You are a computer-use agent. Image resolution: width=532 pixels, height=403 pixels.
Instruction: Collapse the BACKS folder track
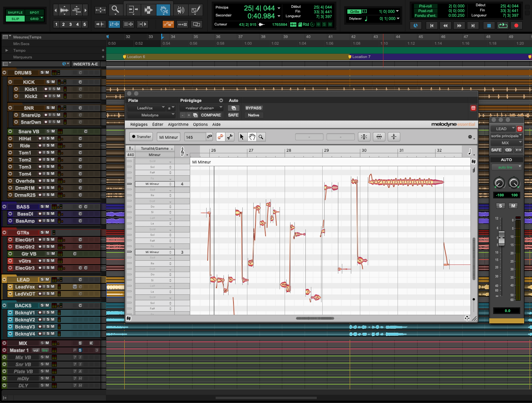click(4, 305)
